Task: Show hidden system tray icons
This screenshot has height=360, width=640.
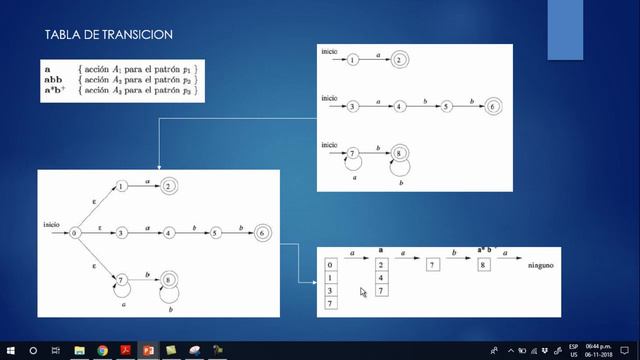Action: coord(511,350)
